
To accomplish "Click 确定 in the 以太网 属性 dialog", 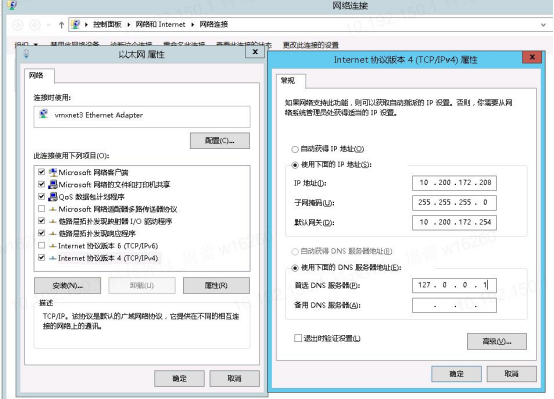I will (x=179, y=379).
